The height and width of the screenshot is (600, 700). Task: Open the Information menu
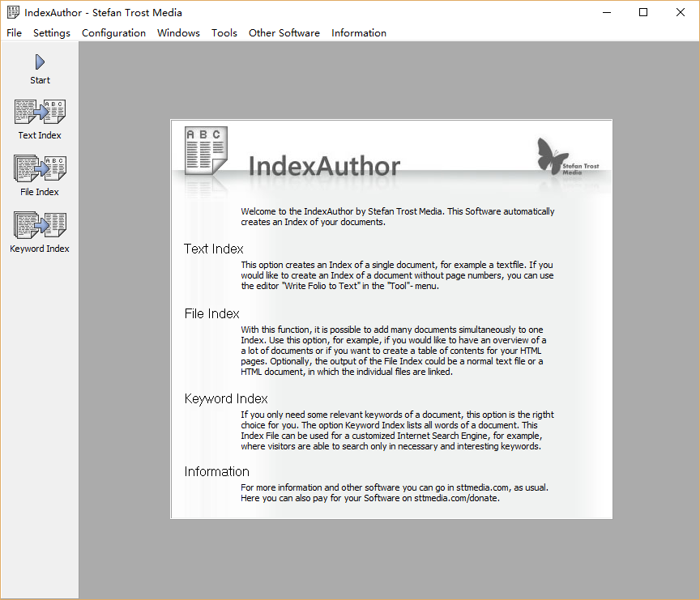pyautogui.click(x=359, y=33)
